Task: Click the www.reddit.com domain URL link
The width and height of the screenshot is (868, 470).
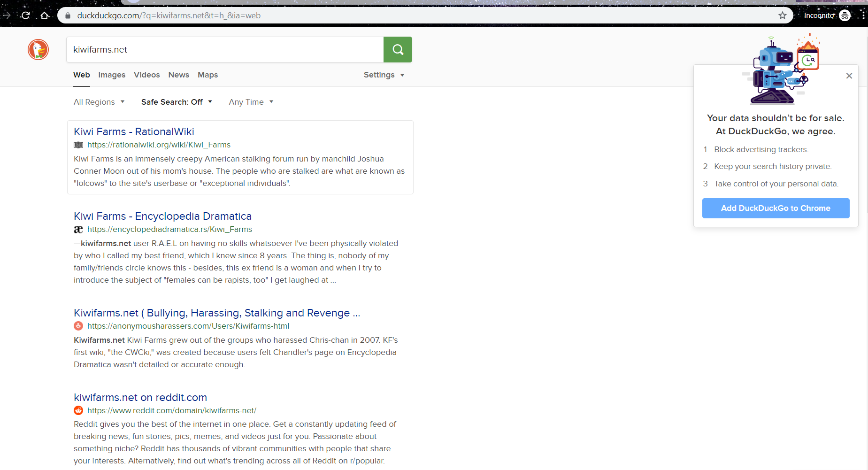Action: click(172, 410)
